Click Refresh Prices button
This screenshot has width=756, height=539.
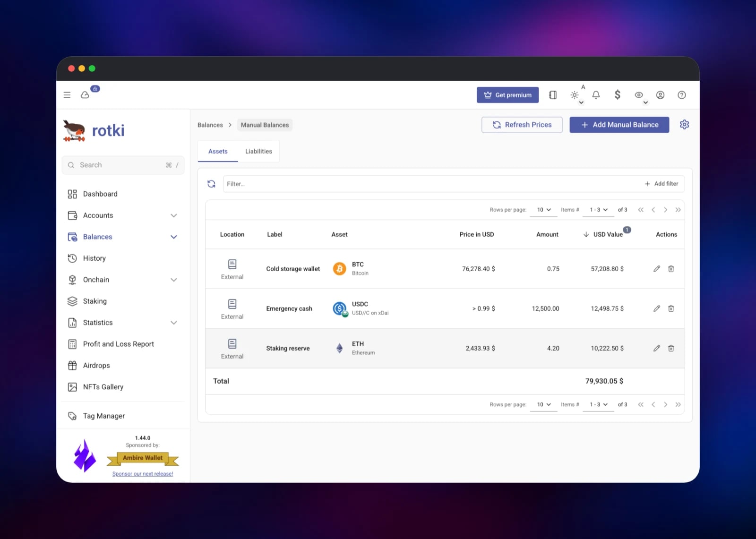522,125
